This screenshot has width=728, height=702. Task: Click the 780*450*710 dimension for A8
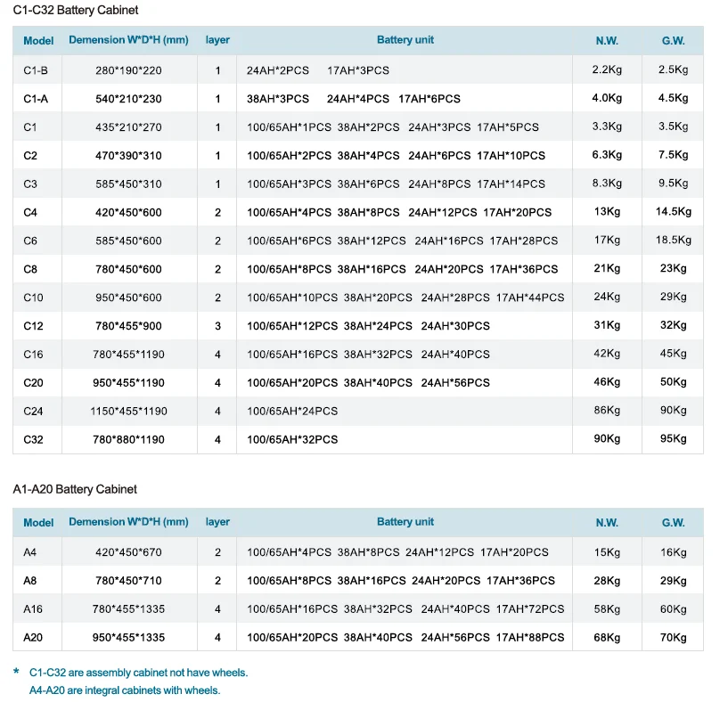(x=128, y=581)
